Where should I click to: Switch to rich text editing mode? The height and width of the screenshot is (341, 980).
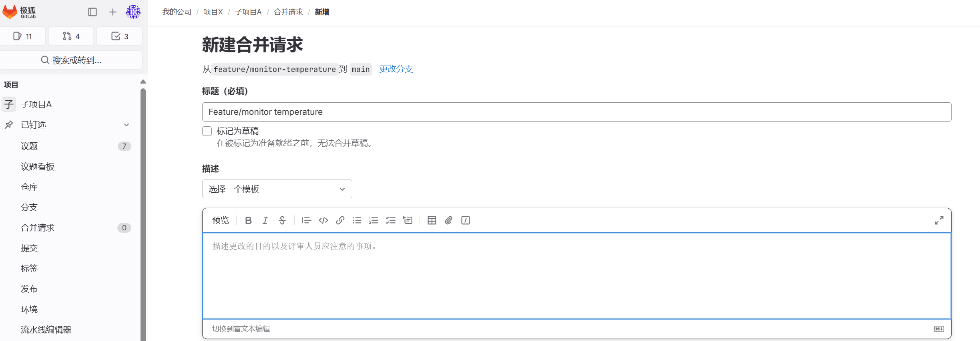pyautogui.click(x=241, y=329)
